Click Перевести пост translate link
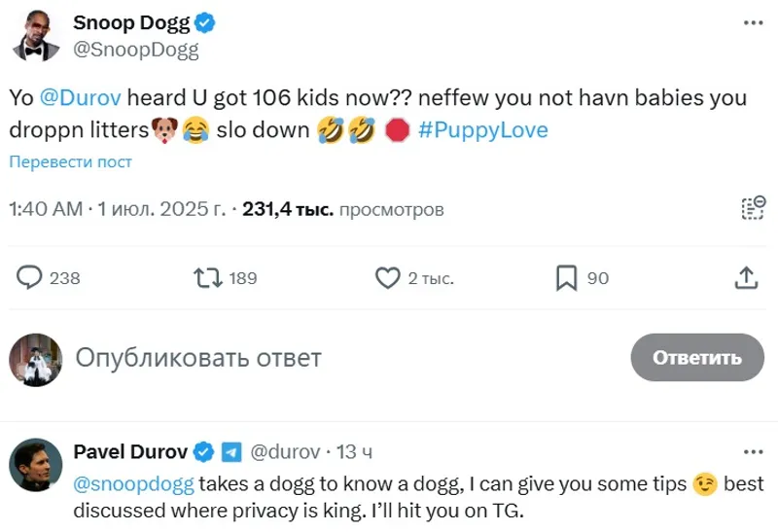This screenshot has width=778, height=532. (70, 162)
